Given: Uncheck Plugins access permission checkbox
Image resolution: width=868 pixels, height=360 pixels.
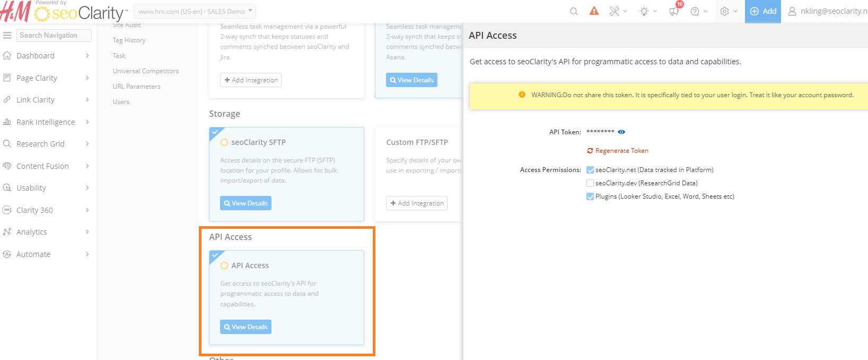Looking at the screenshot, I should (x=590, y=196).
